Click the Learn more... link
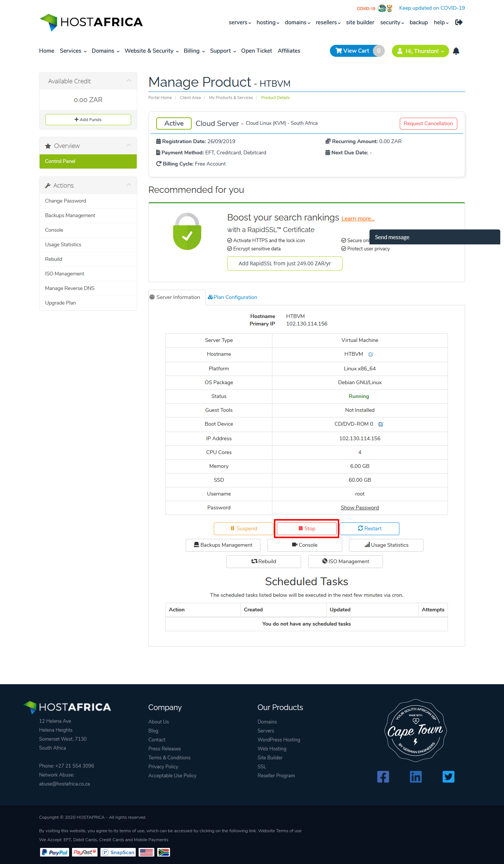Viewport: 504px width, 864px height. 358,219
